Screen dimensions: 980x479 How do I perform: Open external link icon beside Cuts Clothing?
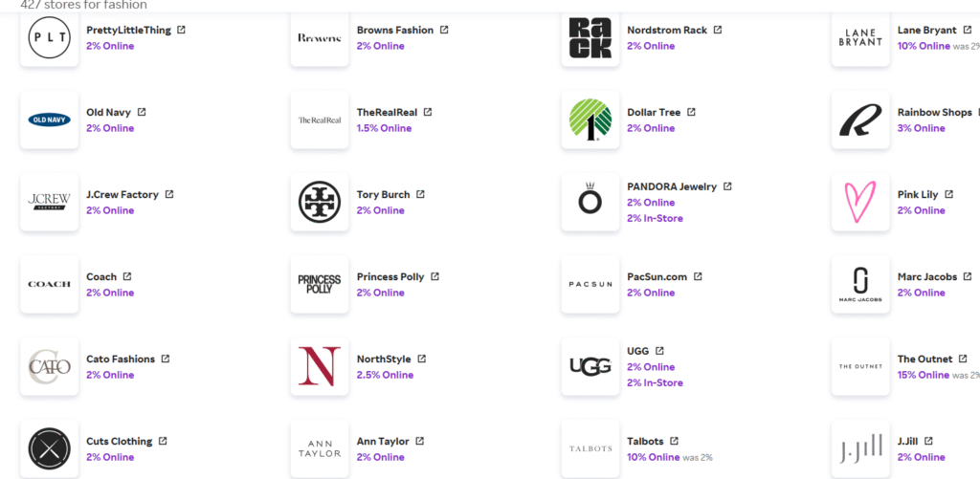[163, 441]
